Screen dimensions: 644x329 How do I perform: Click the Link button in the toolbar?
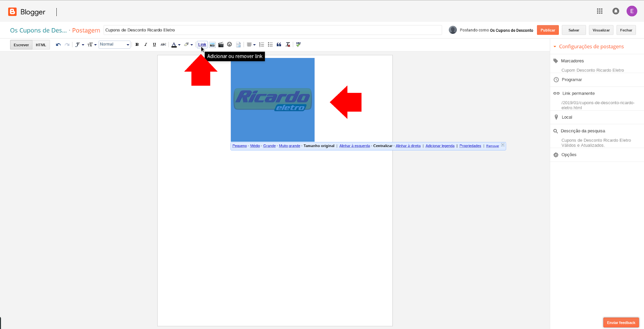202,45
